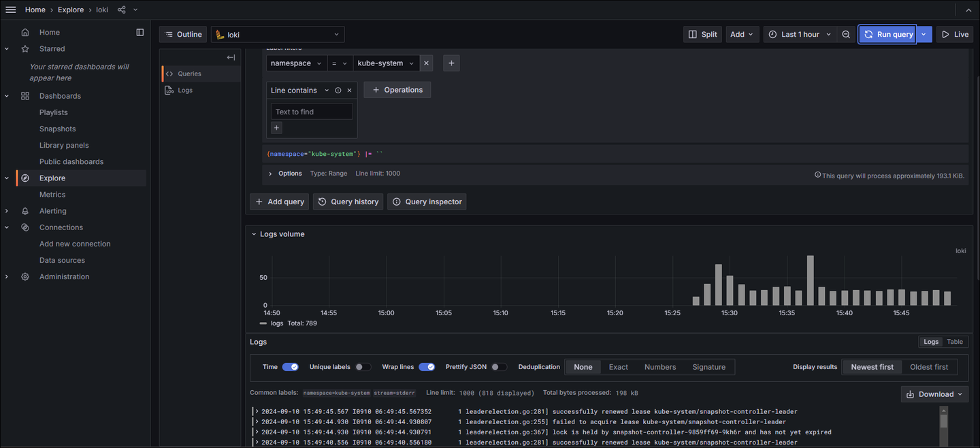Viewport: 980px width, 448px height.
Task: Select Queries in the outline
Action: (201, 74)
